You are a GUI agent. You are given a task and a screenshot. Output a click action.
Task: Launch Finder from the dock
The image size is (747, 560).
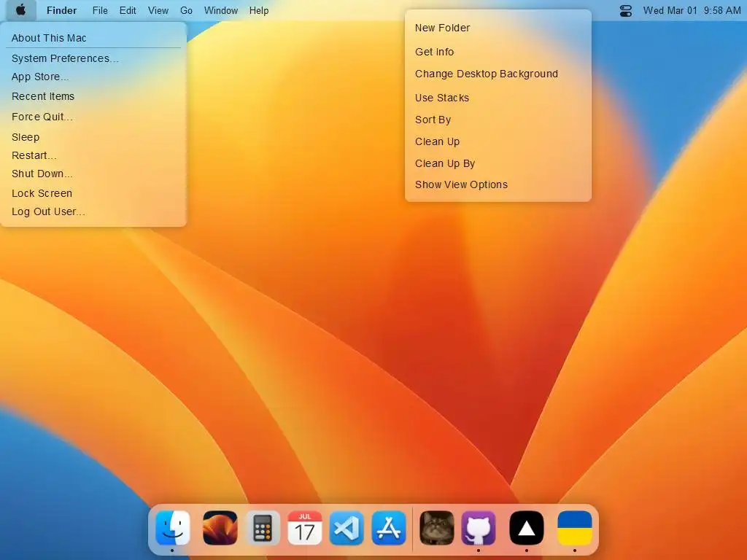pos(172,528)
